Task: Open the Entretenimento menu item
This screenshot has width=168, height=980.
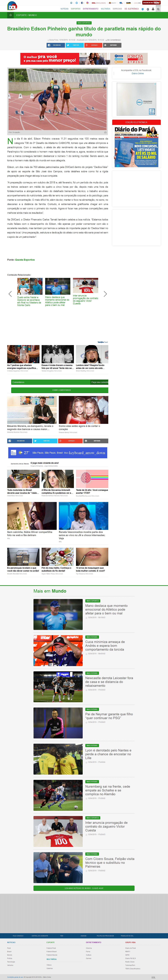Action: (x=90, y=9)
